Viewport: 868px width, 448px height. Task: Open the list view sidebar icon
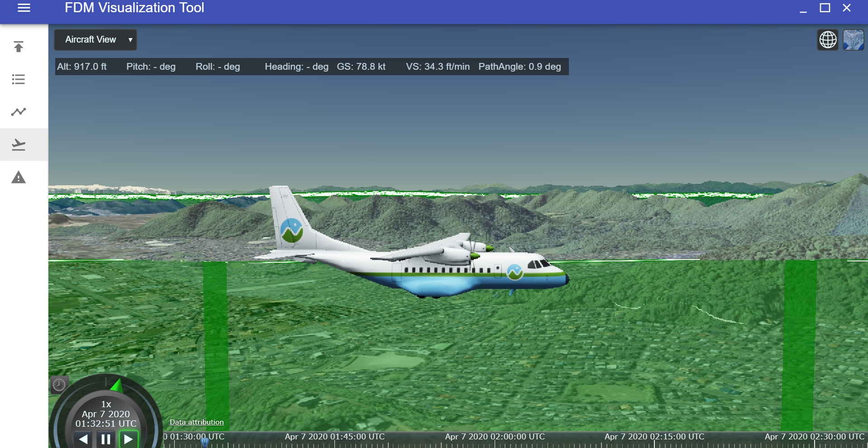pos(19,79)
